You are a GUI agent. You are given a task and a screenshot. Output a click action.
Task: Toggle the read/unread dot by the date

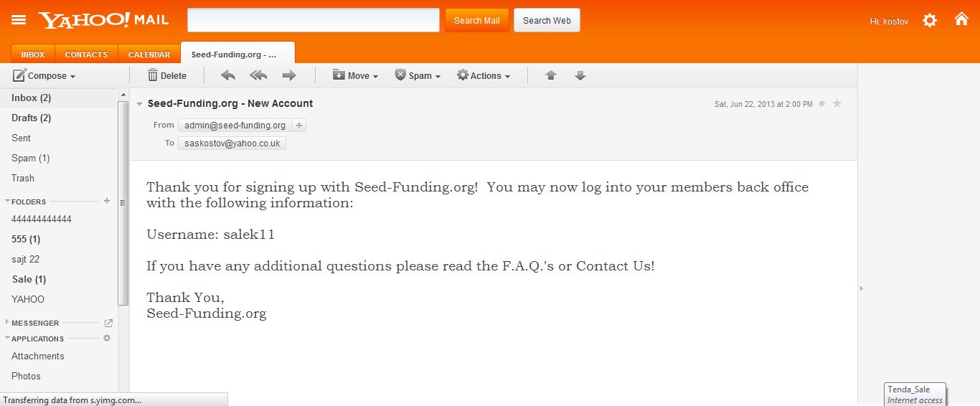point(822,104)
